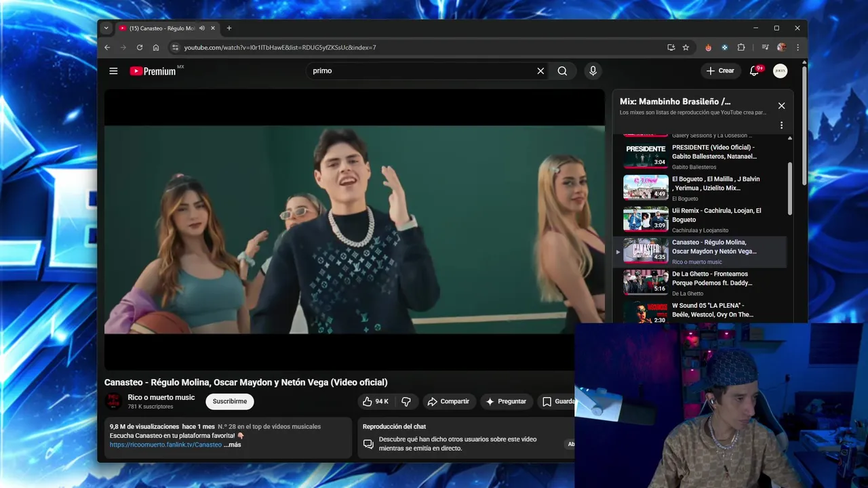Open Rico o muerto music channel name
This screenshot has width=868, height=488.
point(161,397)
